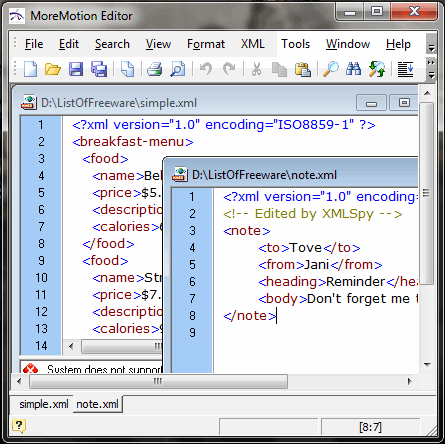Click the cursor position [8:7] status field
445x444 pixels.
370,427
